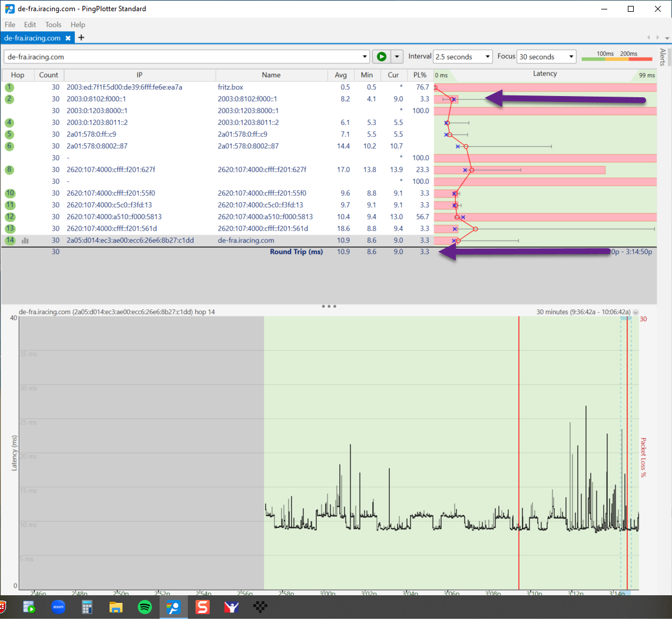Click the highlighted focus region on timeline

(625, 453)
